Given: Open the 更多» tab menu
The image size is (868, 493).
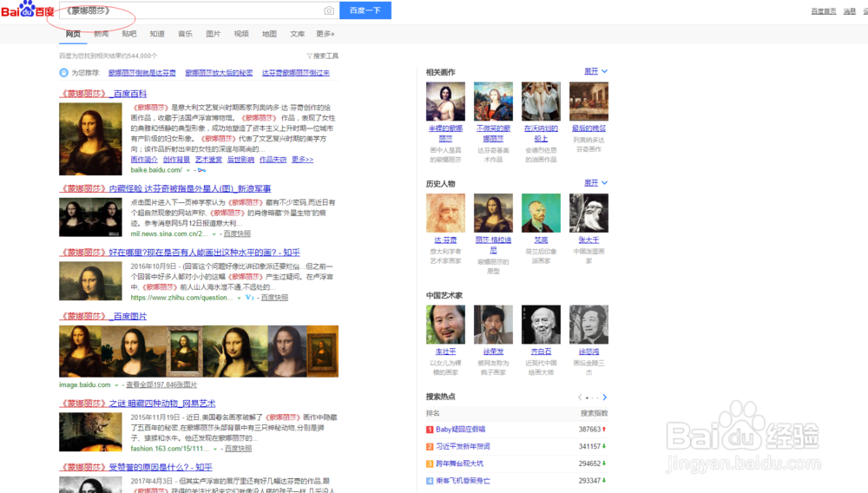Looking at the screenshot, I should coord(325,34).
